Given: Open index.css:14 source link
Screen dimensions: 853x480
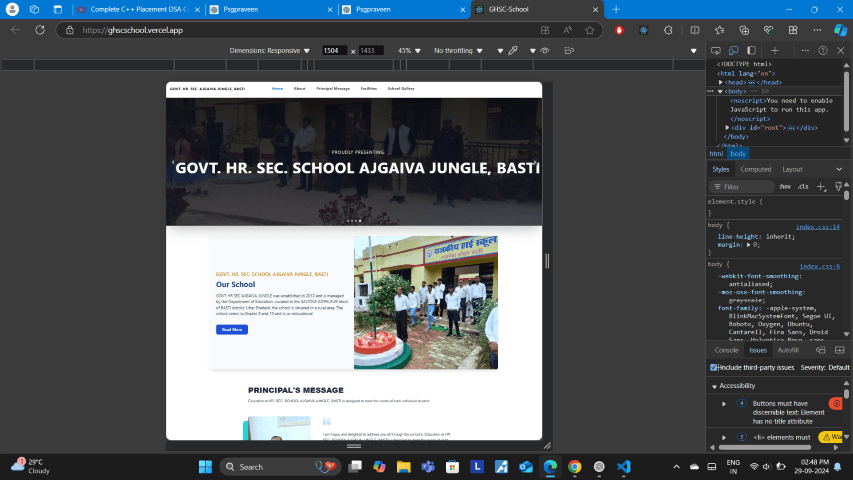Looking at the screenshot, I should point(818,227).
